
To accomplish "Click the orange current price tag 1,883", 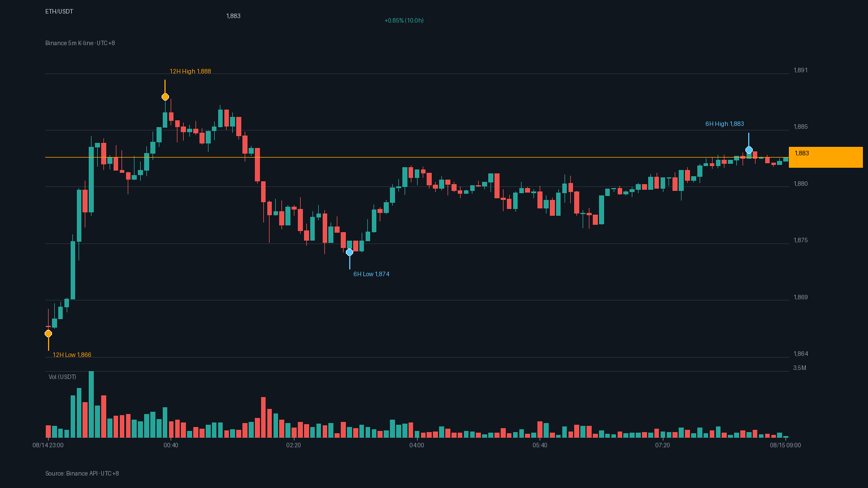I will pyautogui.click(x=826, y=157).
